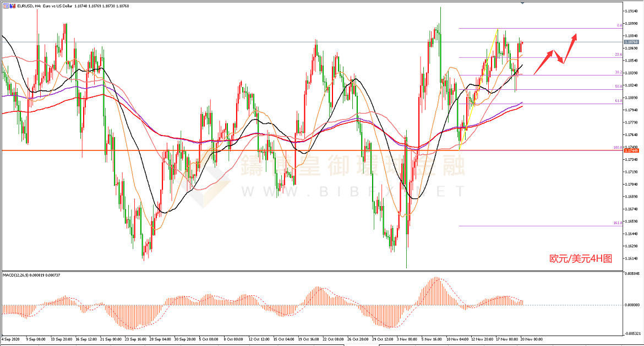The image size is (644, 346).
Task: Click the Fibonacci 161.8 extension label
Action: pyautogui.click(x=617, y=223)
